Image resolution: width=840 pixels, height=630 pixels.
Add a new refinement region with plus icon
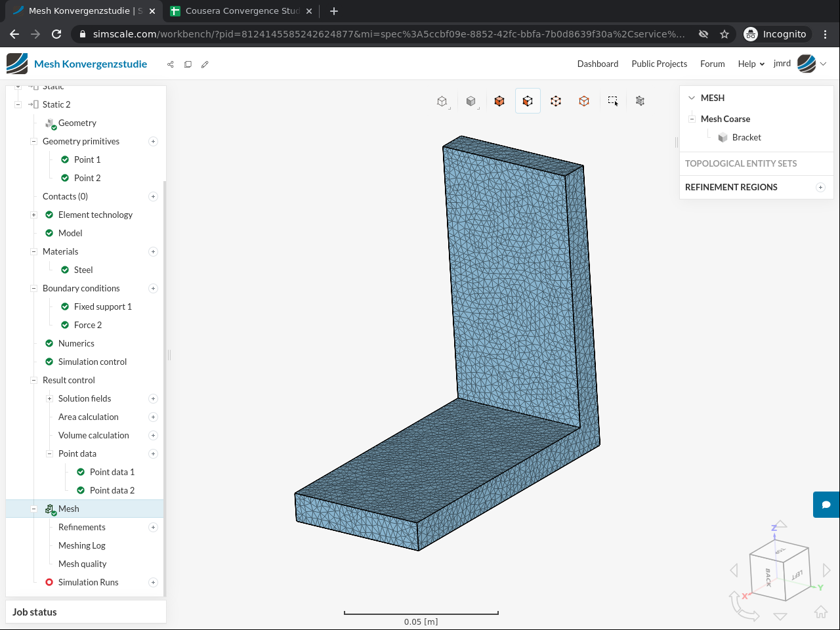[x=820, y=188]
